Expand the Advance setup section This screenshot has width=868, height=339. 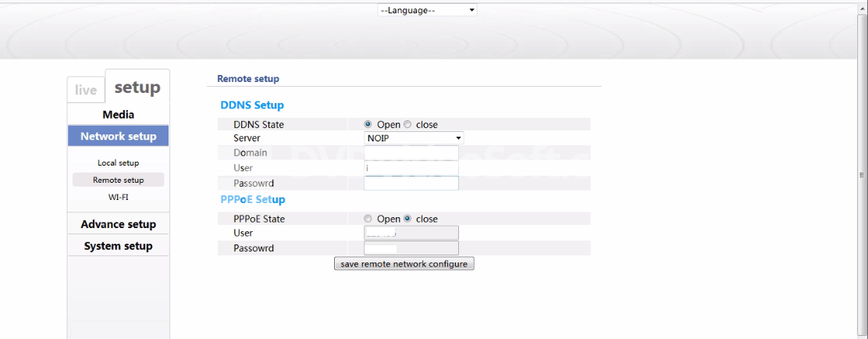[x=118, y=224]
